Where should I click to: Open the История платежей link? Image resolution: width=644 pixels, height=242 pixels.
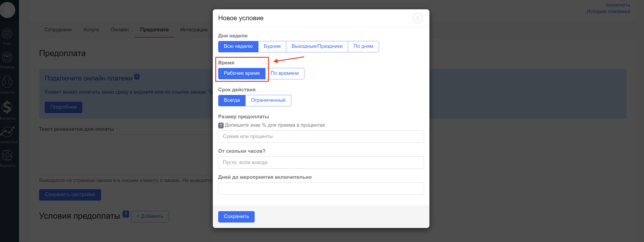click(608, 12)
